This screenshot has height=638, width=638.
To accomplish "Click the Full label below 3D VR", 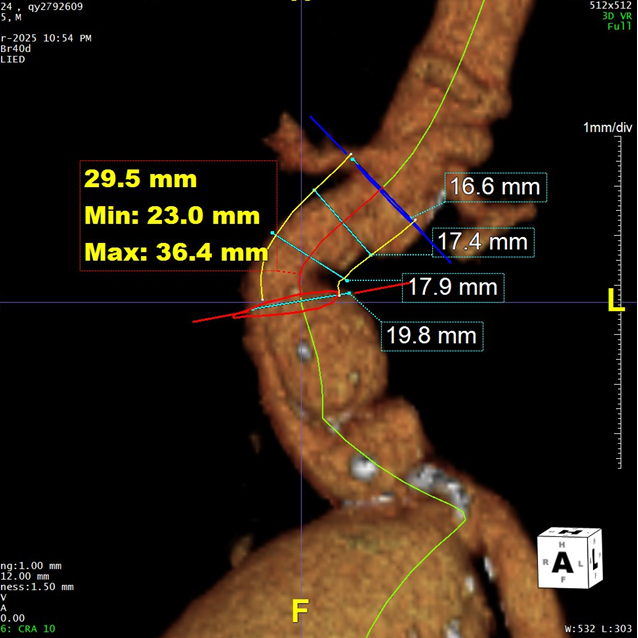I will coord(620,26).
